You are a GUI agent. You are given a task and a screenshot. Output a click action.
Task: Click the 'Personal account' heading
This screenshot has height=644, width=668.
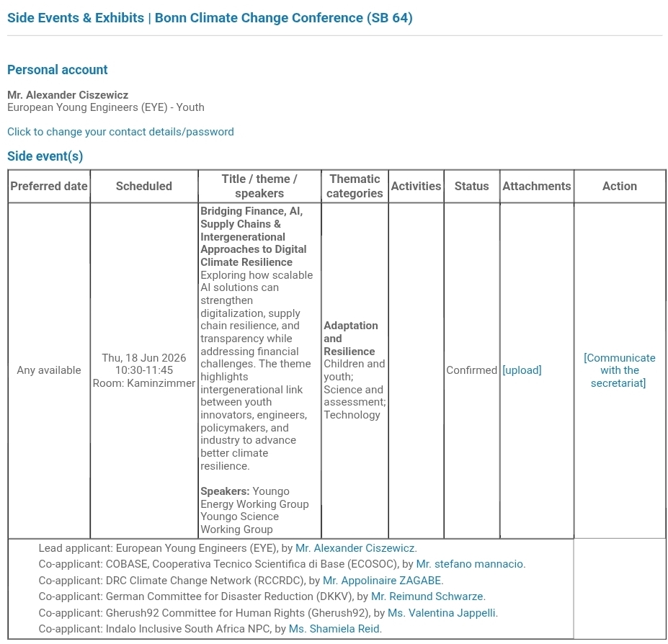tap(58, 69)
